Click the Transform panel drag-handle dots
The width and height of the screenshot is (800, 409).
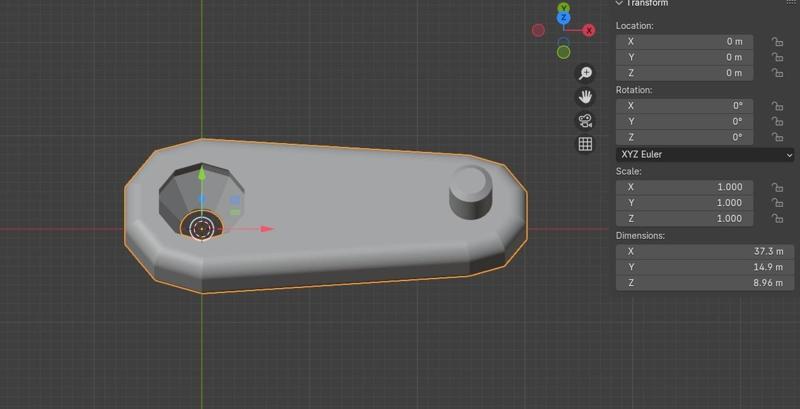pyautogui.click(x=791, y=3)
